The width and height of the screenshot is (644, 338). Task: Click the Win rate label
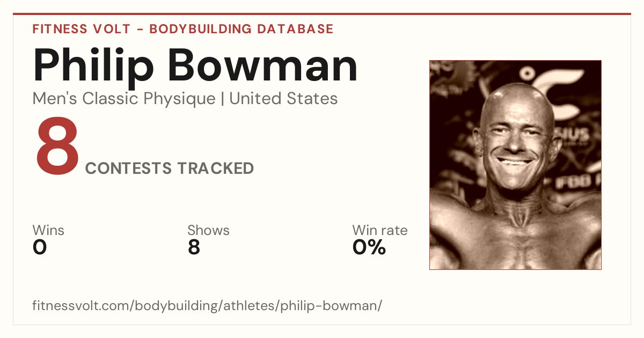click(380, 230)
